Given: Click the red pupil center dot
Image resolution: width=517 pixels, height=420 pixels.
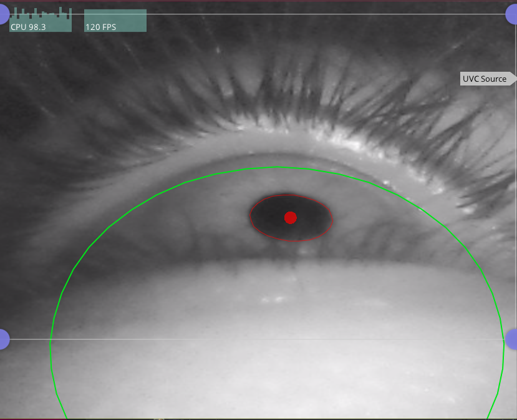Looking at the screenshot, I should [x=291, y=218].
